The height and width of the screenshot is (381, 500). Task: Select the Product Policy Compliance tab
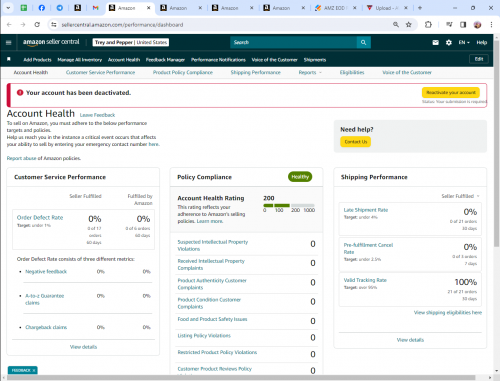(x=183, y=72)
